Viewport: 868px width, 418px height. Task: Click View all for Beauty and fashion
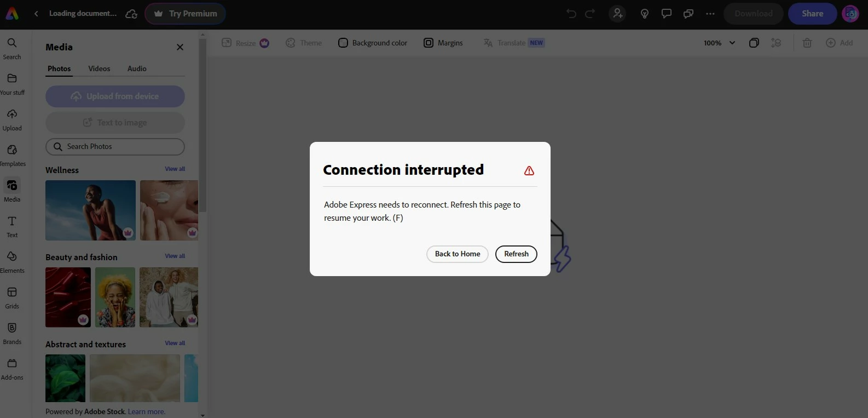175,256
